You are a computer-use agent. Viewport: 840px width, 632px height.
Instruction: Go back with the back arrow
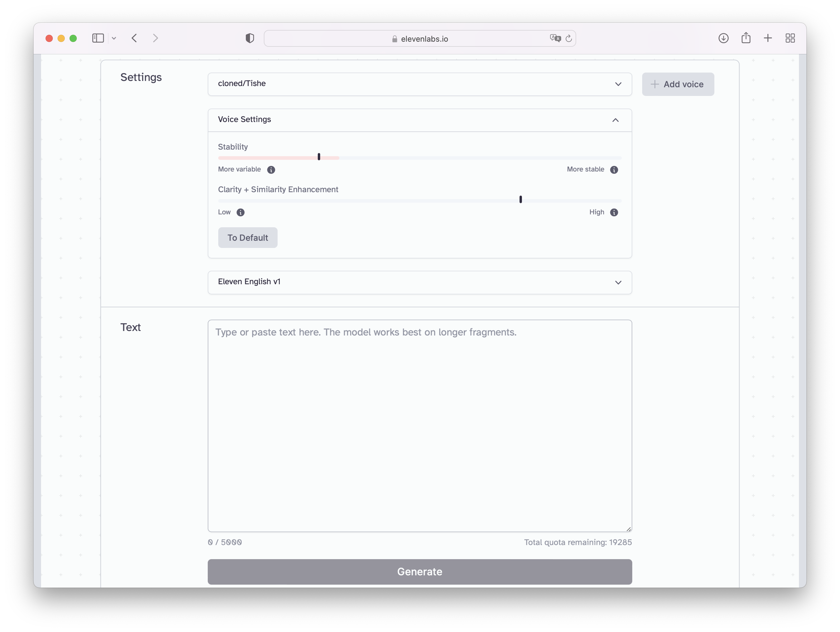point(134,38)
